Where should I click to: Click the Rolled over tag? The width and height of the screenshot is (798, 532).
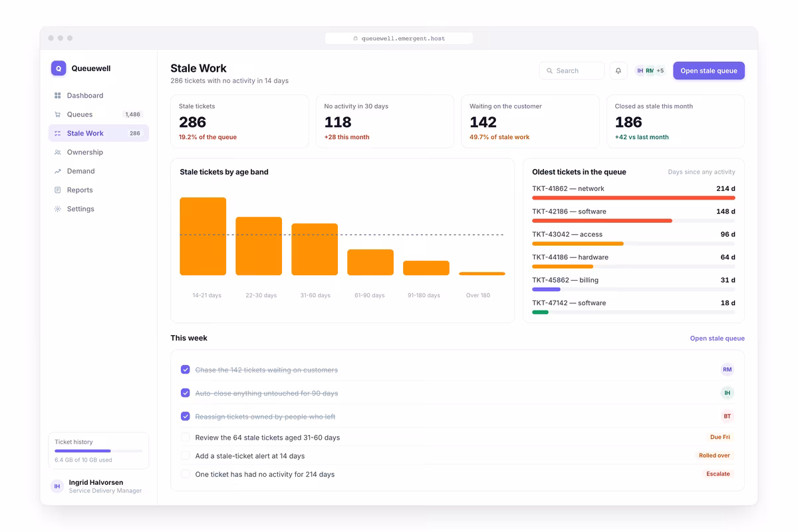714,456
